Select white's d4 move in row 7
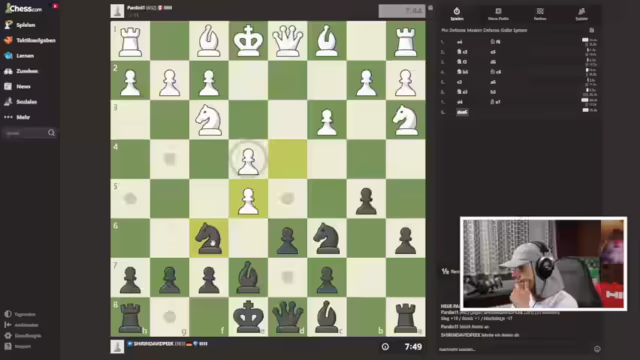 pos(460,102)
